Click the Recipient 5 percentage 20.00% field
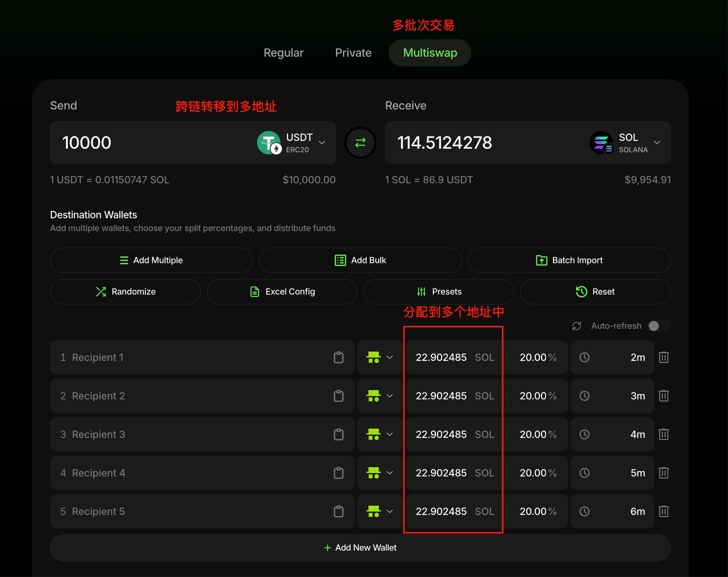Screen dimensions: 728x577 point(537,511)
